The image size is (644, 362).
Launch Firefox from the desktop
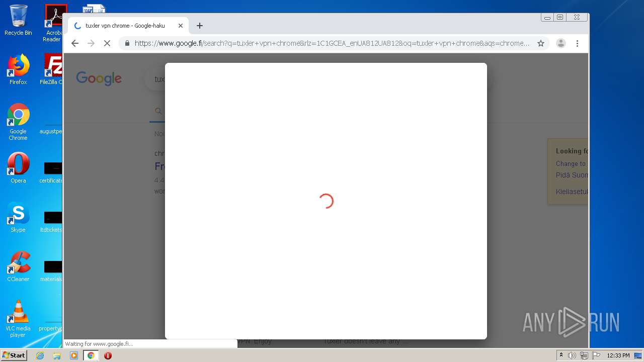coord(18,69)
